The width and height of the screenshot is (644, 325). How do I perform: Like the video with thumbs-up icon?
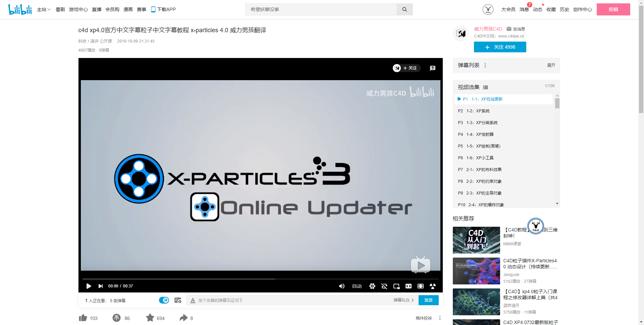click(83, 318)
